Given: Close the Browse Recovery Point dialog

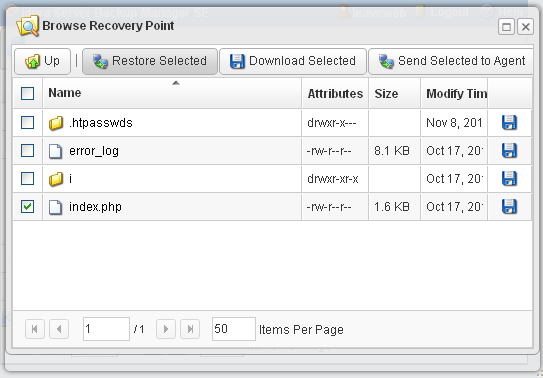Looking at the screenshot, I should coord(525,27).
